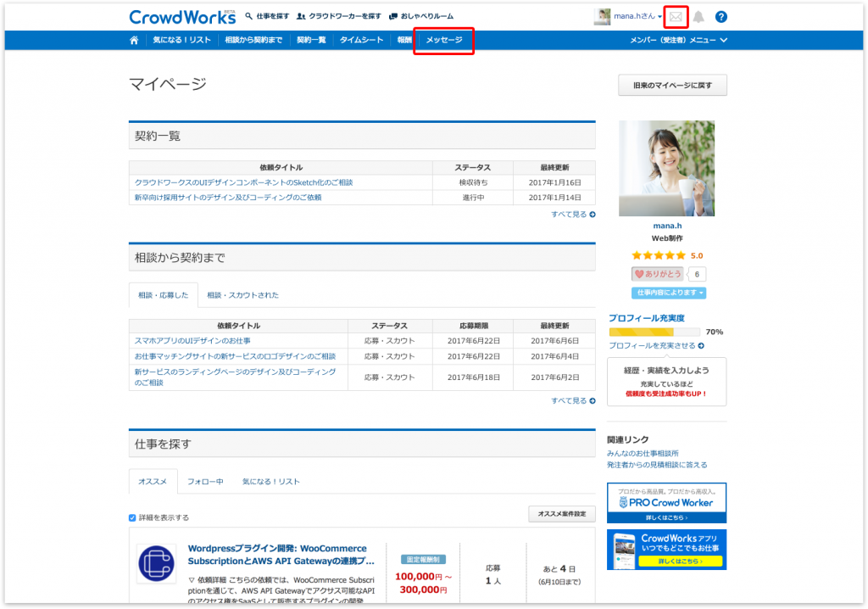
Task: Click the CrowdWorks logo
Action: 181,16
